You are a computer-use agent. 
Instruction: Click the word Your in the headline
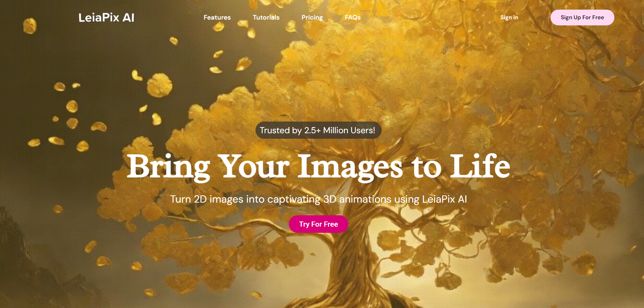(x=254, y=166)
